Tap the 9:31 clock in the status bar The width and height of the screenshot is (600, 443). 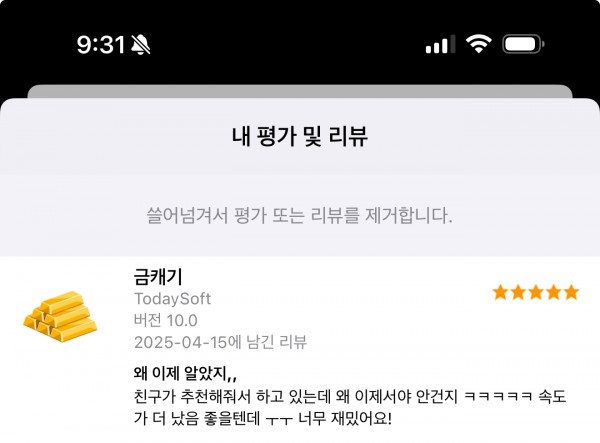[x=101, y=45]
